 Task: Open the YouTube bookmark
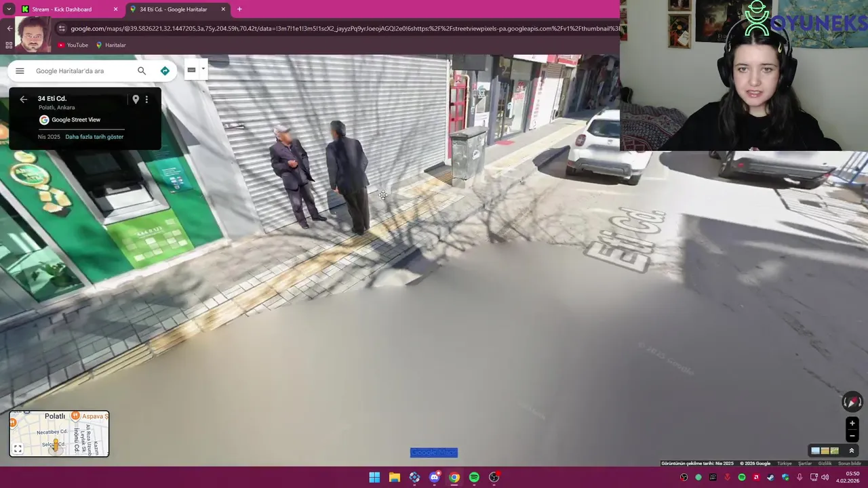(73, 45)
